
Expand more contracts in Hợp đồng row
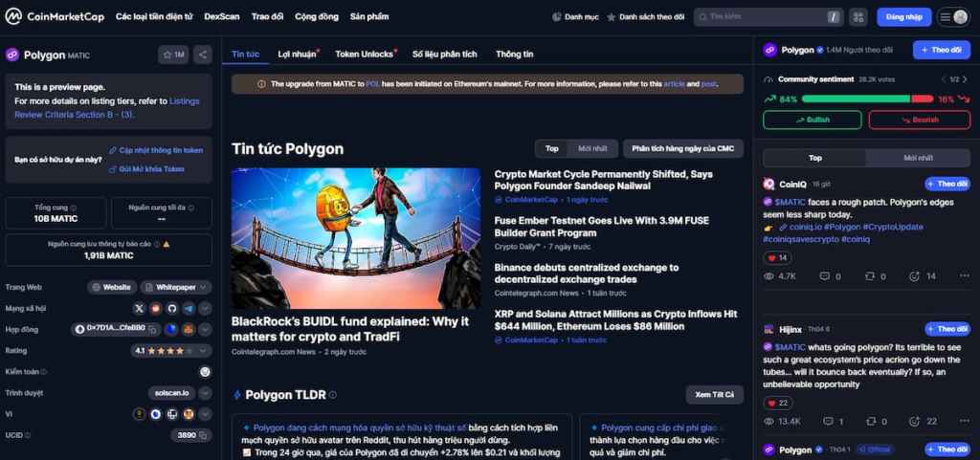(205, 329)
